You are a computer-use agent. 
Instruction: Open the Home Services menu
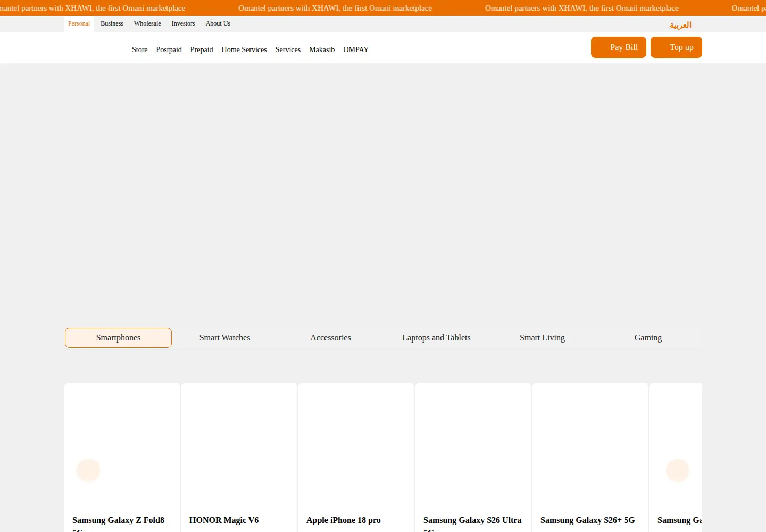coord(244,49)
